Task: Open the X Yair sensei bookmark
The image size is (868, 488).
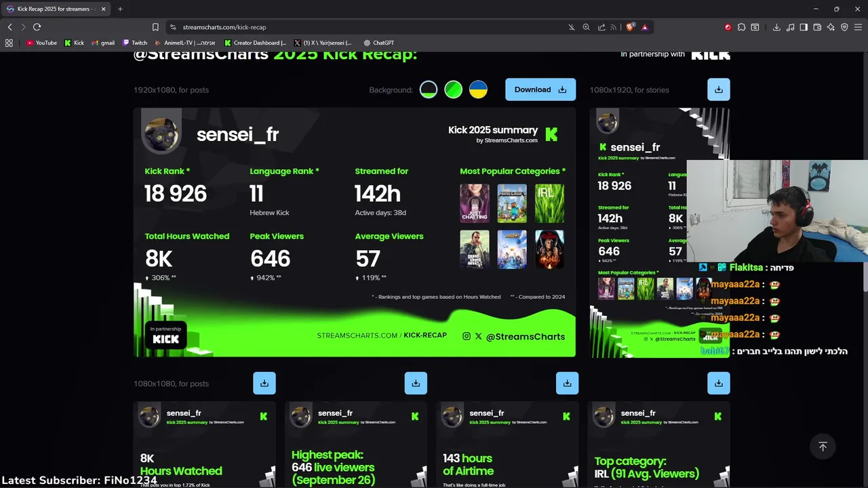Action: (323, 43)
